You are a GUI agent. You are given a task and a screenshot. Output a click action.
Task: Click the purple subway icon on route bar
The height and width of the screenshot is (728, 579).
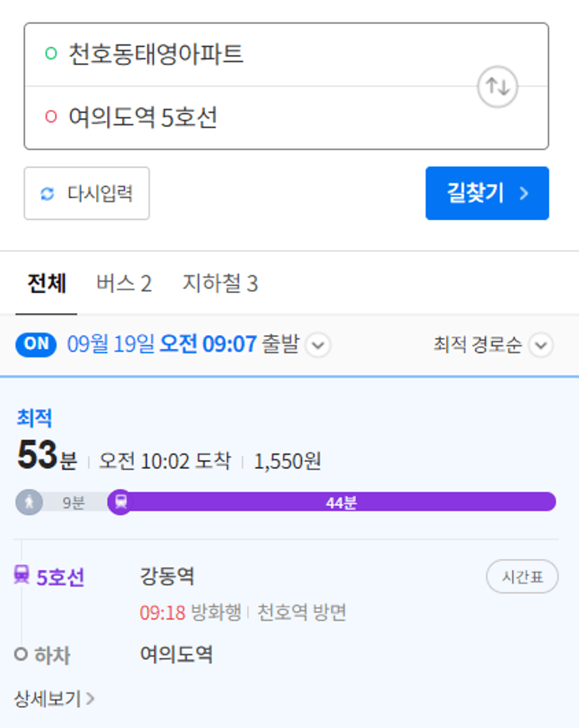(x=120, y=502)
